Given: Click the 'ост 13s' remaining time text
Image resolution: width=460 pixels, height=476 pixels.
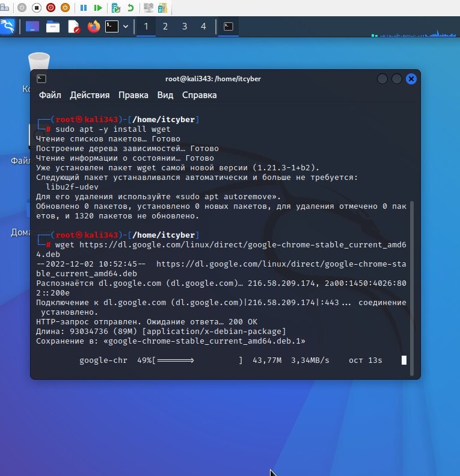Looking at the screenshot, I should pos(366,360).
